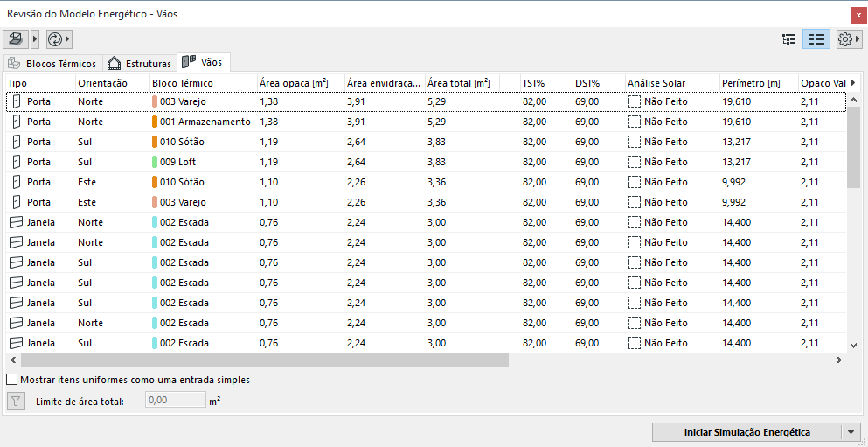This screenshot has height=447, width=868.
Task: Click the circular refresh arrows icon
Action: pyautogui.click(x=55, y=39)
